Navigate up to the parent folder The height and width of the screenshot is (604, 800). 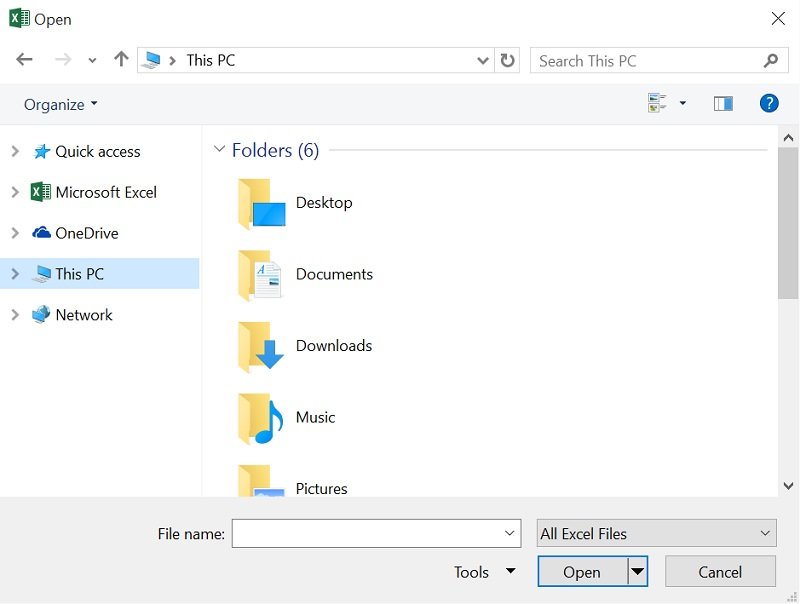(120, 59)
